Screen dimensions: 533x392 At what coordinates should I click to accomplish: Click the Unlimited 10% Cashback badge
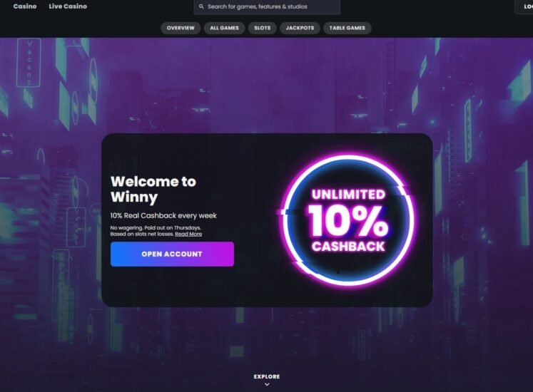pos(348,220)
